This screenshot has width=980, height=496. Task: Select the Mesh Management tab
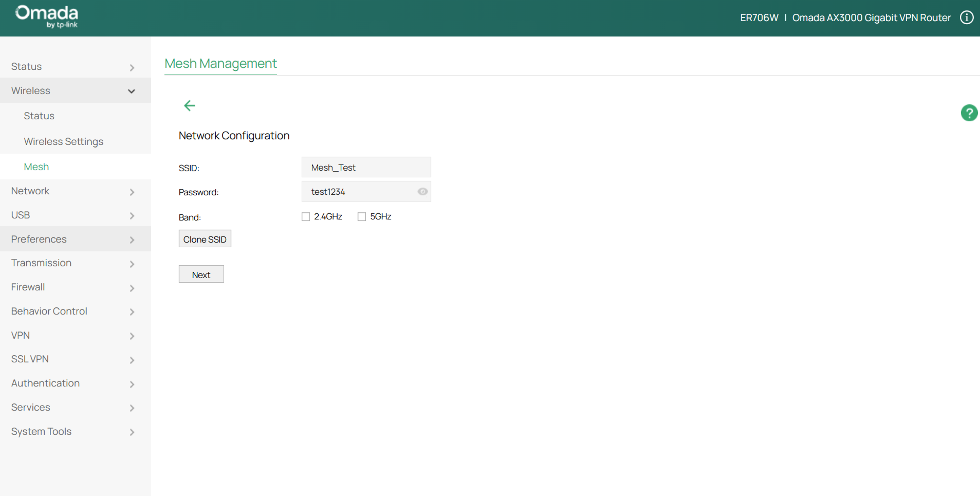click(x=220, y=63)
